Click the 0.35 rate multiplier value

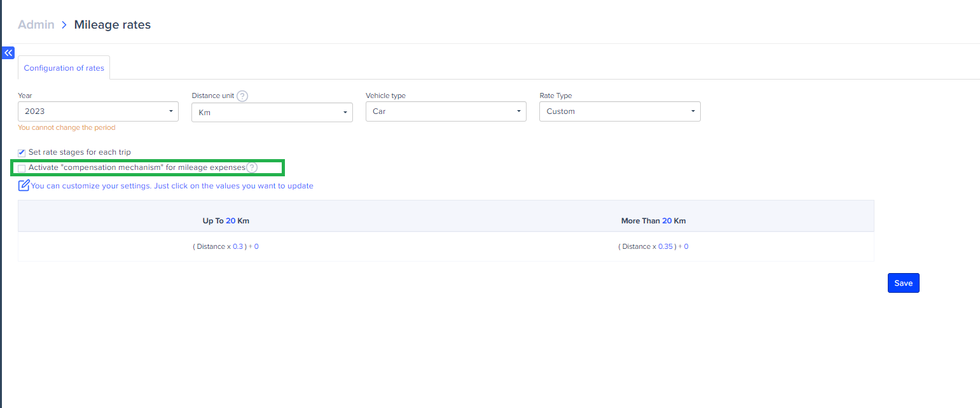point(665,246)
